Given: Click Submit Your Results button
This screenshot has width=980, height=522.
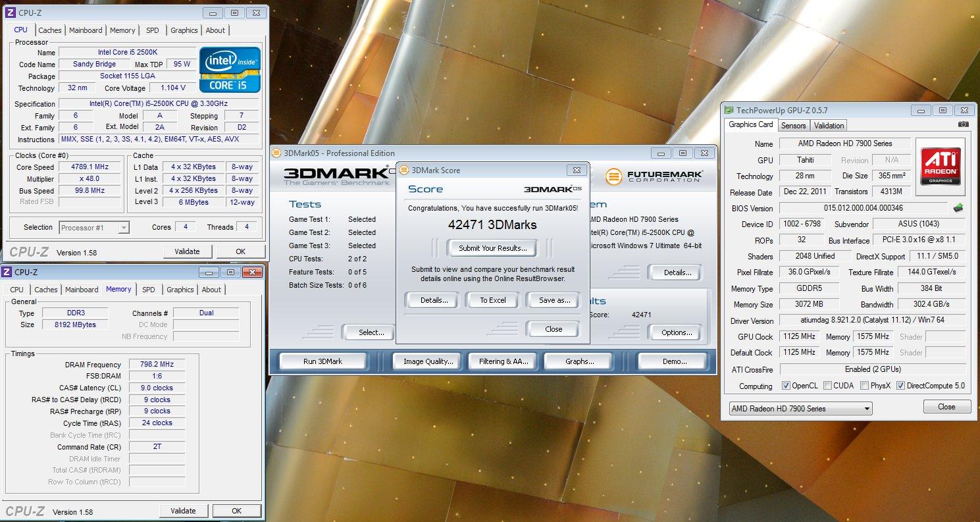Looking at the screenshot, I should 493,248.
